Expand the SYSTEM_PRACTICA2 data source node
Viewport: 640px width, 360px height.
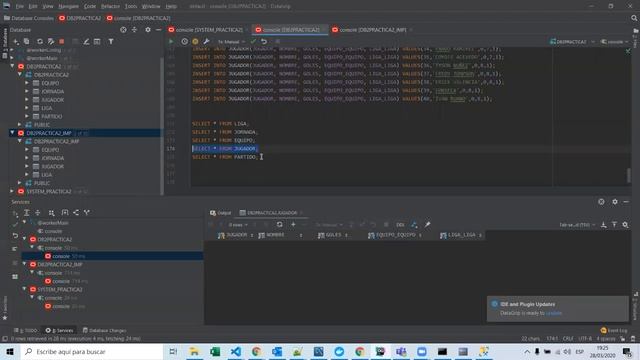(x=12, y=191)
